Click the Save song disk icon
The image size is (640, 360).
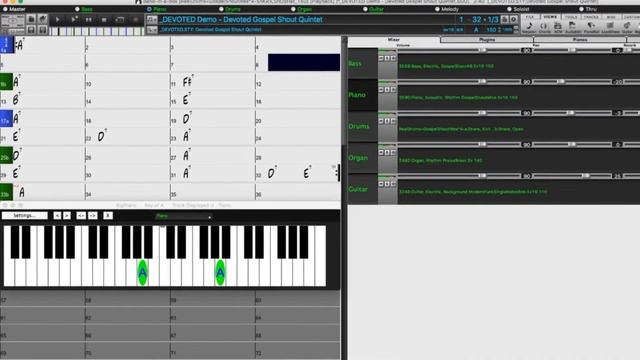tap(31, 30)
